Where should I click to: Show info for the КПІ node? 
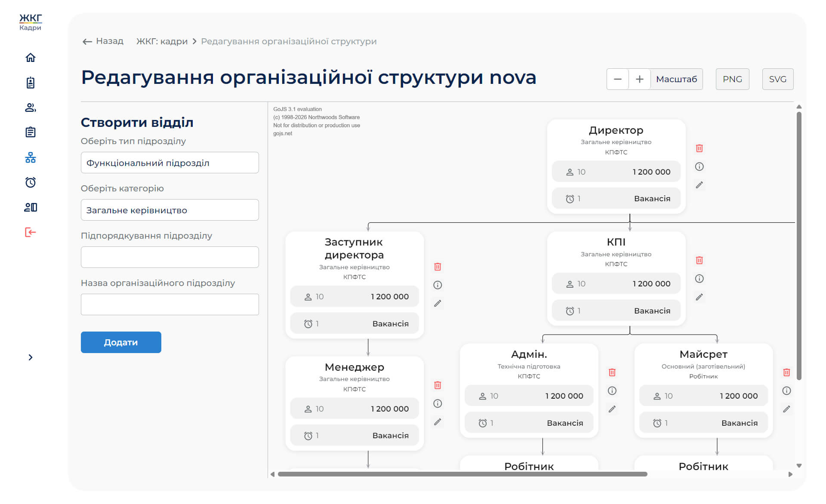tap(699, 279)
